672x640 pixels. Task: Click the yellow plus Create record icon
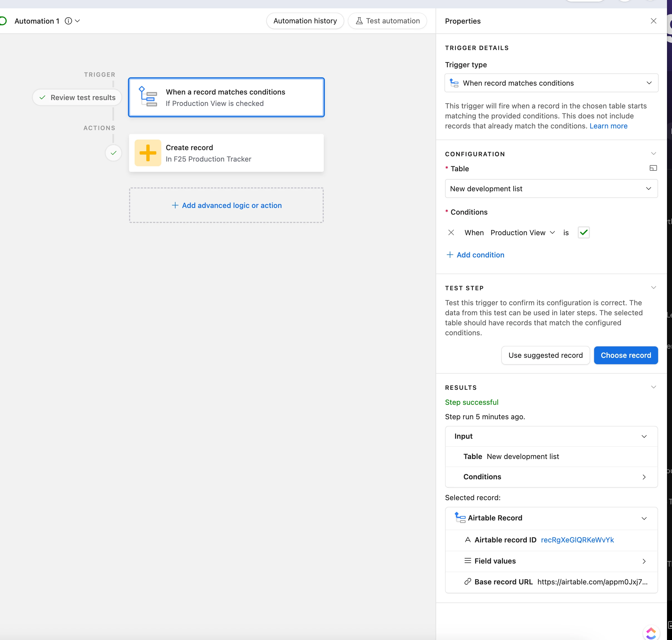(x=148, y=153)
